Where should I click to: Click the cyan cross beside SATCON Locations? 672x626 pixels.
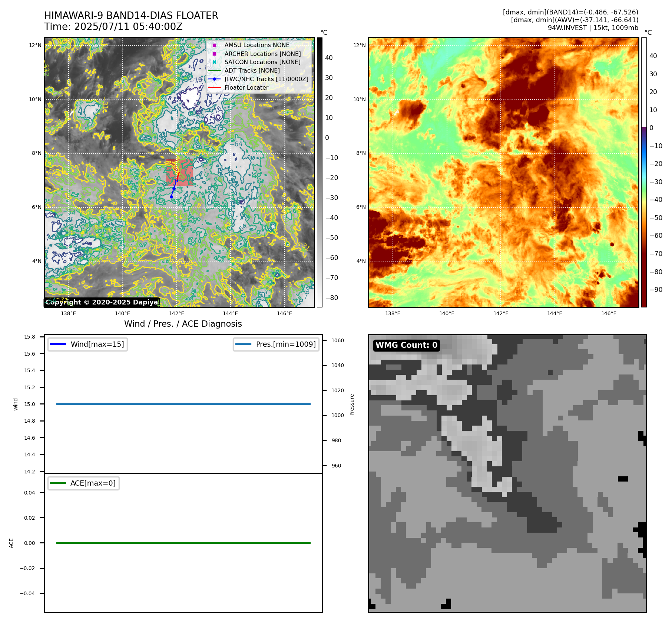click(x=214, y=62)
